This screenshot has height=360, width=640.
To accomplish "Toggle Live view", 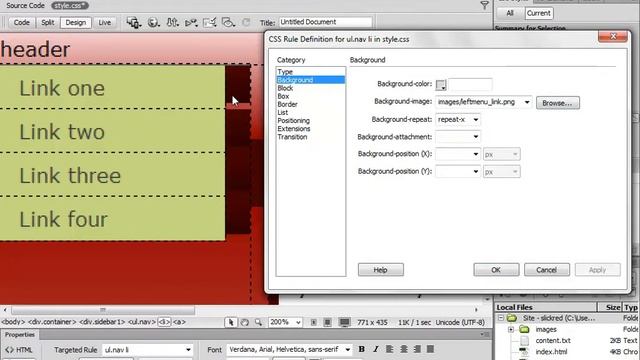I will [x=104, y=23].
